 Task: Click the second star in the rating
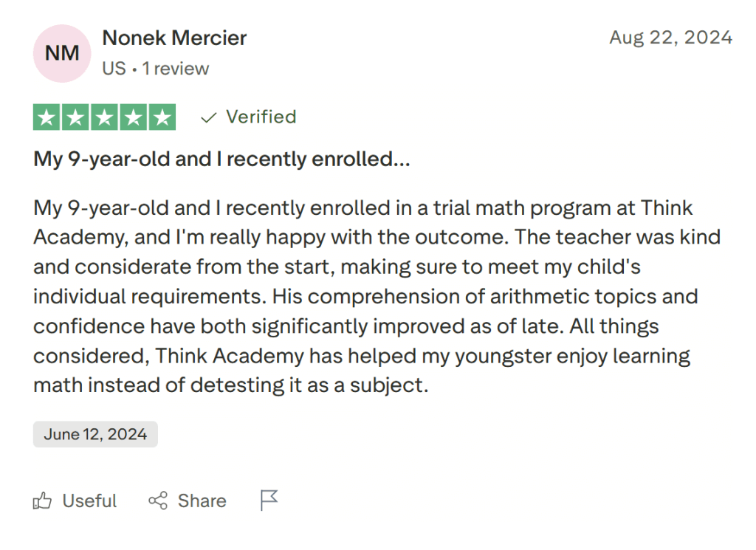coord(75,117)
